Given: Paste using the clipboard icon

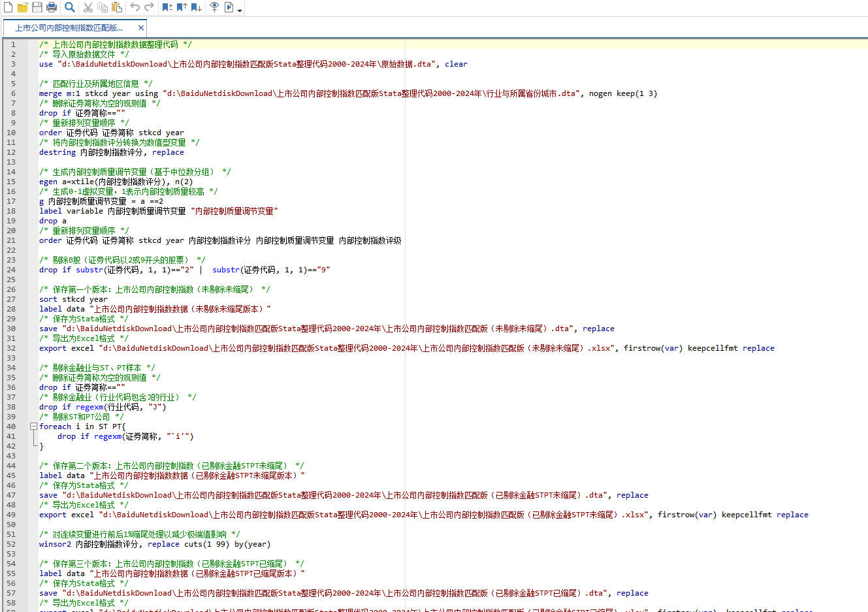Looking at the screenshot, I should point(117,7).
